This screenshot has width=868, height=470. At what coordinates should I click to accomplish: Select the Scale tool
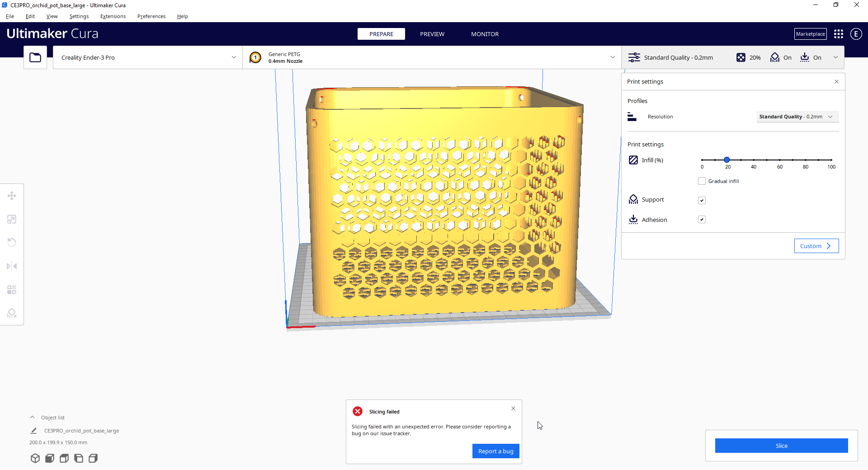[11, 219]
